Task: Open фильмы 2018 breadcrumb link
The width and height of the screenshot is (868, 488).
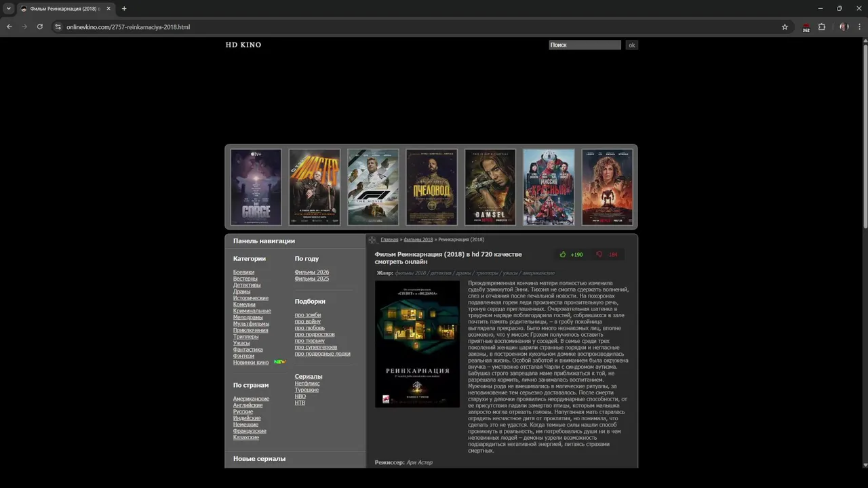Action: [x=418, y=240]
